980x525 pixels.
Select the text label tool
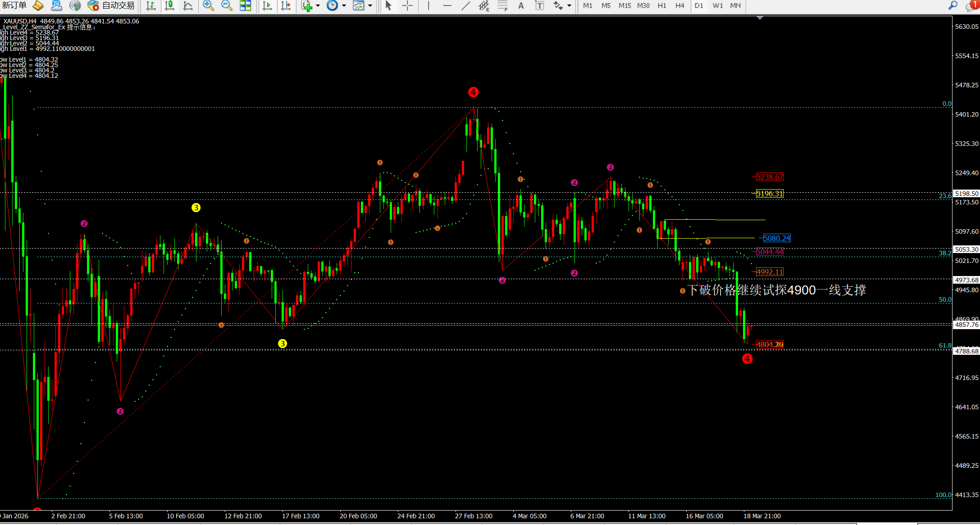click(539, 5)
